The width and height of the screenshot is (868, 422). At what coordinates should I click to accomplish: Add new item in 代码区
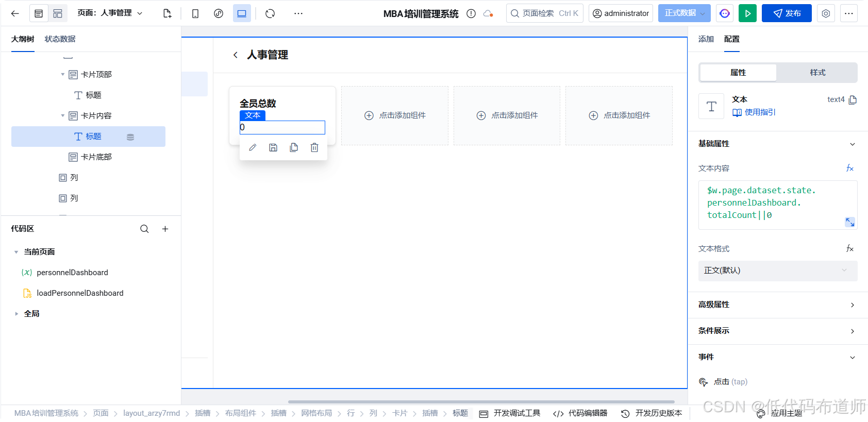[x=165, y=229]
